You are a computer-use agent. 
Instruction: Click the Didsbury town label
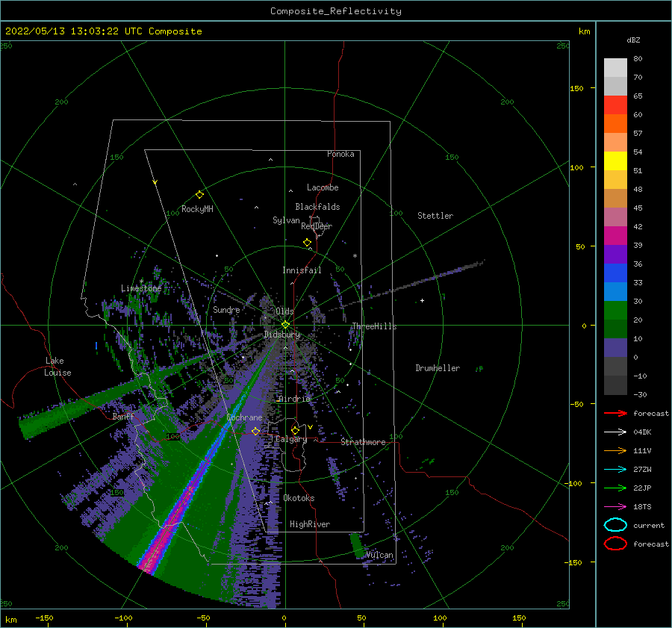point(282,335)
